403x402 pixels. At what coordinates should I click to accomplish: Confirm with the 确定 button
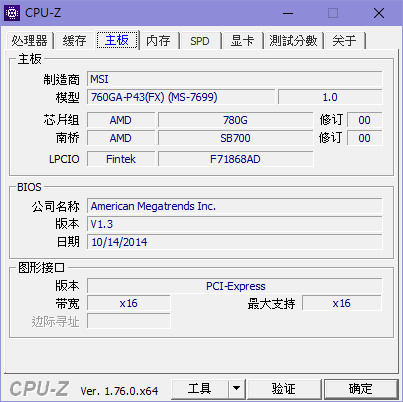(x=361, y=389)
